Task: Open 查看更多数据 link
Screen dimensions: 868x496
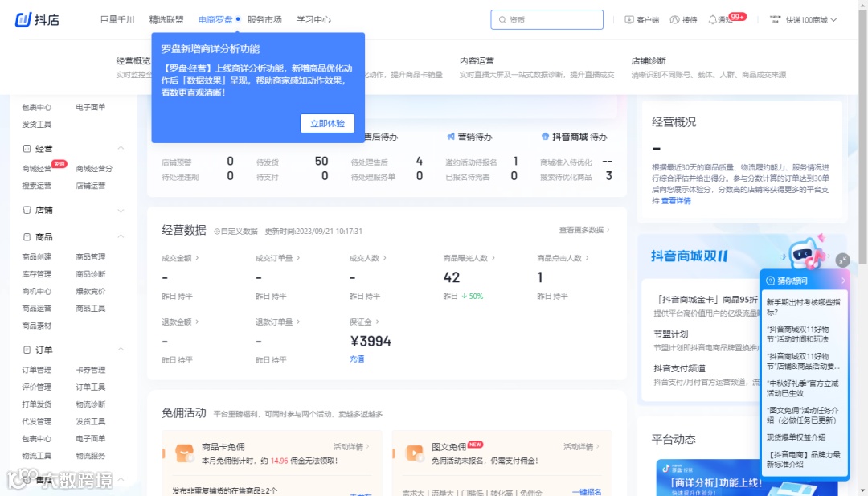Action: [x=584, y=230]
